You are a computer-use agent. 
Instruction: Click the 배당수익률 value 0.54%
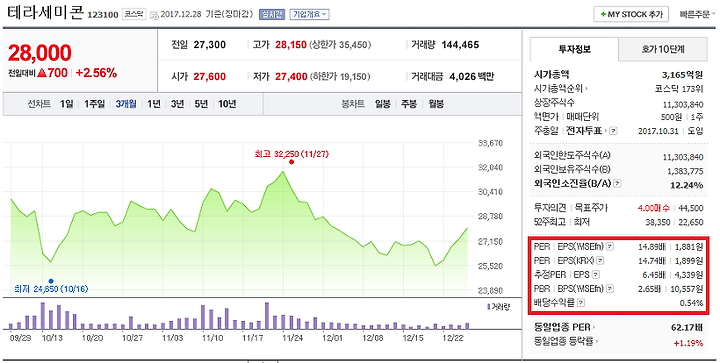point(691,303)
